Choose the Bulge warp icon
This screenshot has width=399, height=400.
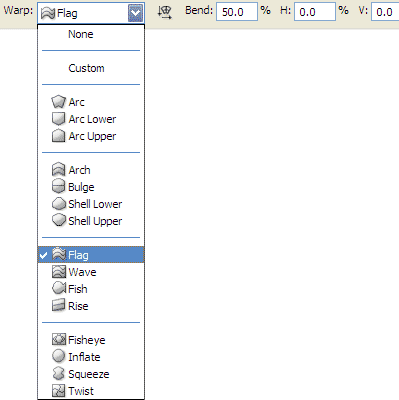[58, 187]
